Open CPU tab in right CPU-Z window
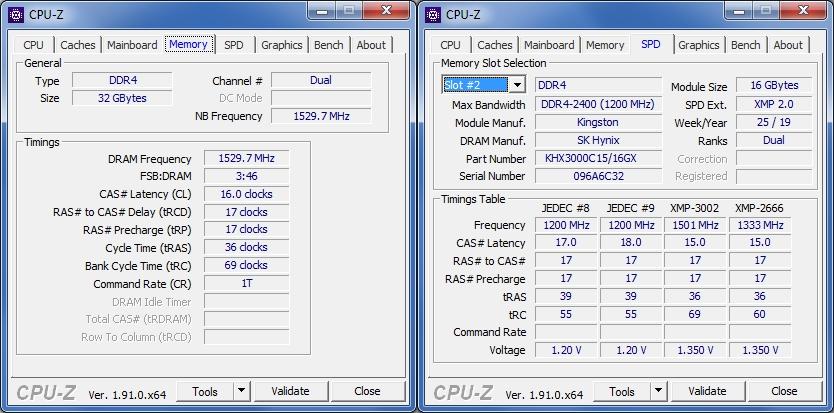 click(451, 45)
